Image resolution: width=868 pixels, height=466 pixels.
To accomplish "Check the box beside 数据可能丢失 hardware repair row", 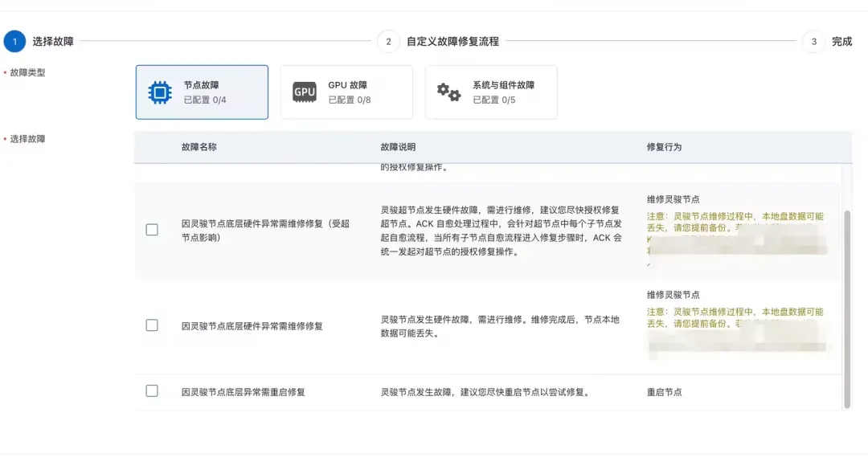I will click(x=152, y=325).
